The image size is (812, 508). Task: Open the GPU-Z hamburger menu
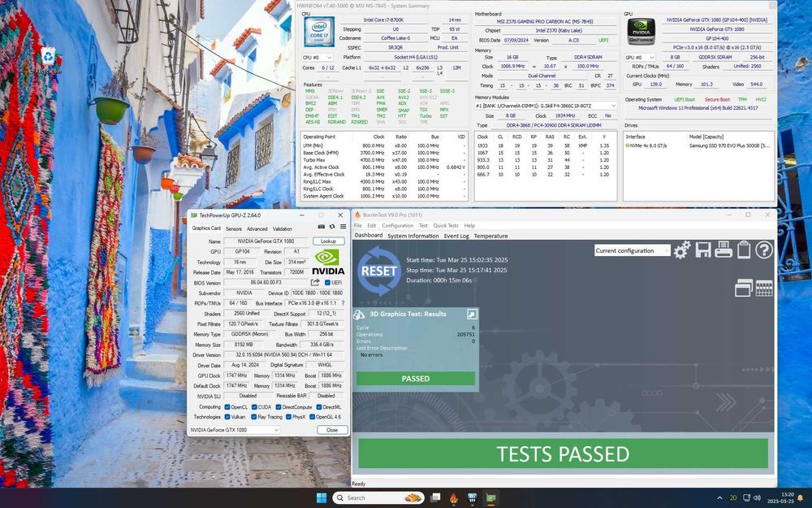tap(343, 227)
